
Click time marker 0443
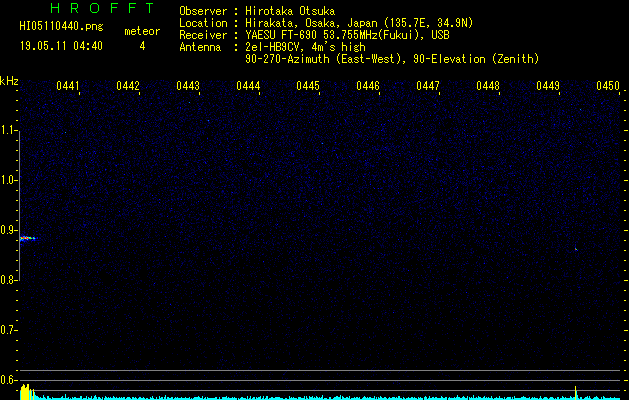click(188, 86)
